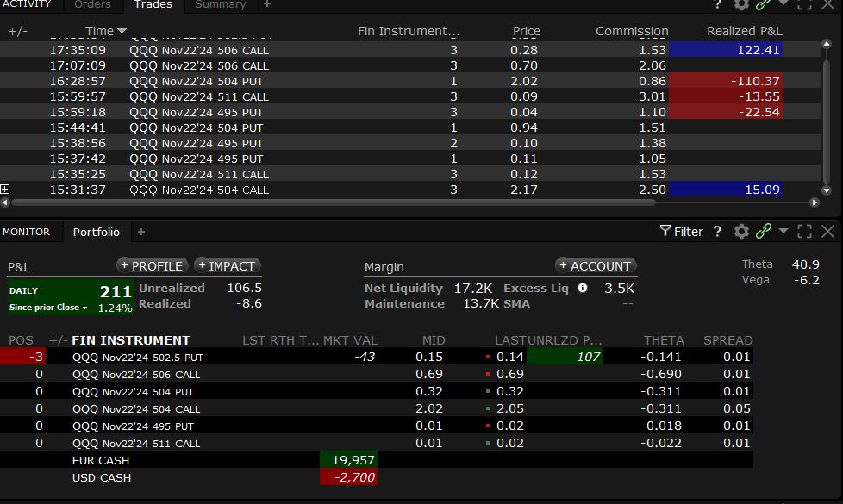Click the POS column header

21,340
